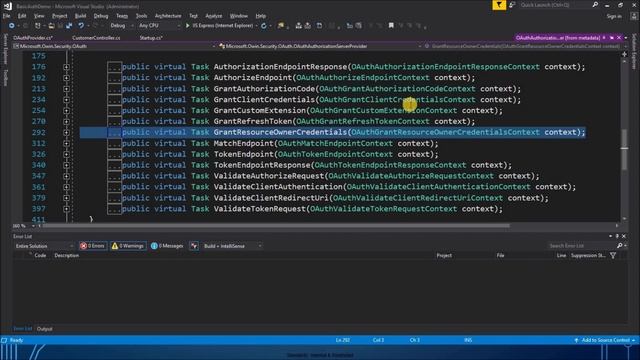Image resolution: width=640 pixels, height=360 pixels.
Task: Open the Debug configuration dropdown
Action: (122, 26)
